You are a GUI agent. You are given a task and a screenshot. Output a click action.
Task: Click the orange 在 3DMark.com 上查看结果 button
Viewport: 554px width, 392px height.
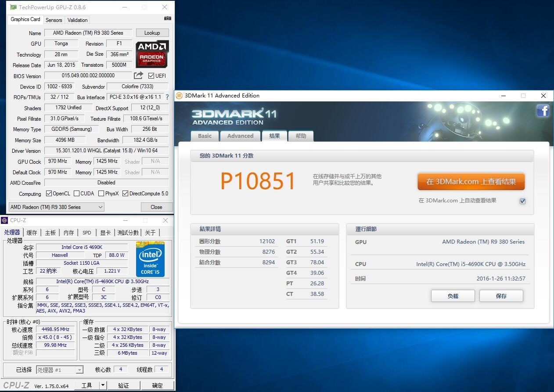pyautogui.click(x=471, y=181)
